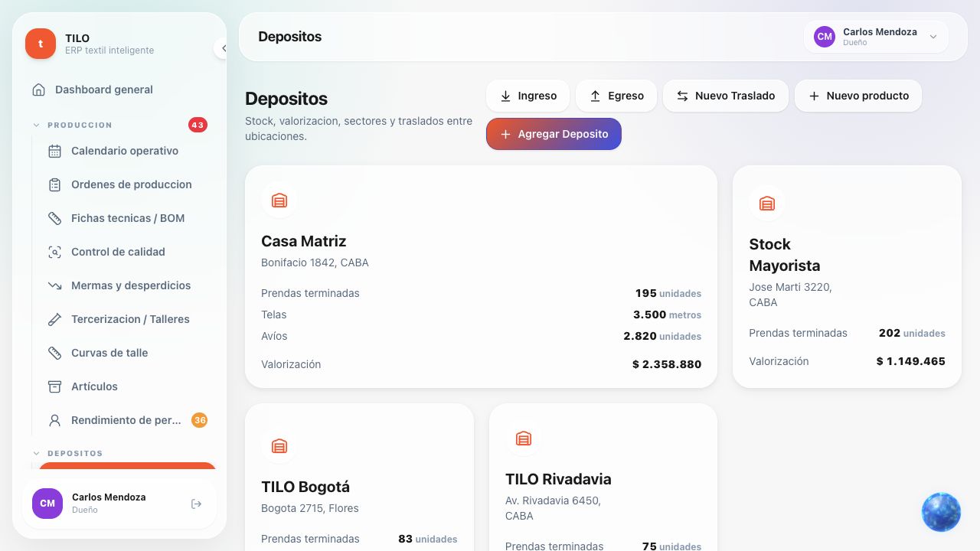The width and height of the screenshot is (980, 551).
Task: Click the TILO orange logo icon
Action: pyautogui.click(x=41, y=44)
